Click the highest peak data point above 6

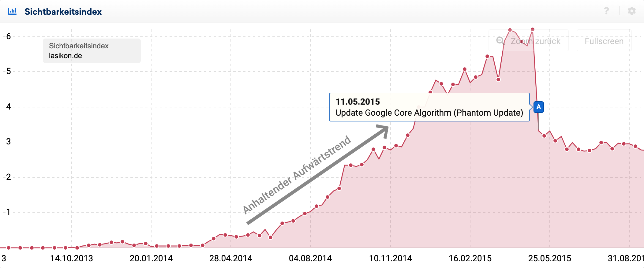[533, 29]
